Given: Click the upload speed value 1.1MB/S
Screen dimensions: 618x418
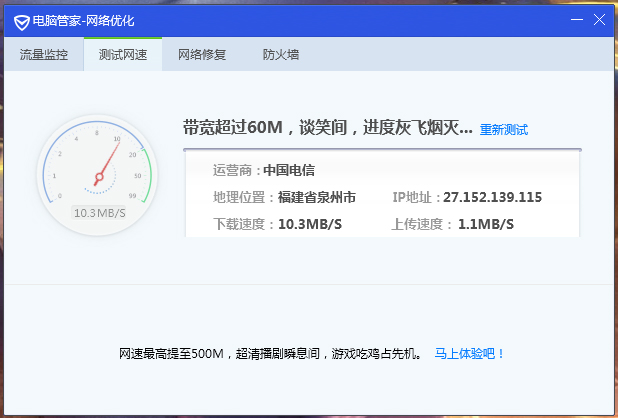Looking at the screenshot, I should click(x=486, y=224).
